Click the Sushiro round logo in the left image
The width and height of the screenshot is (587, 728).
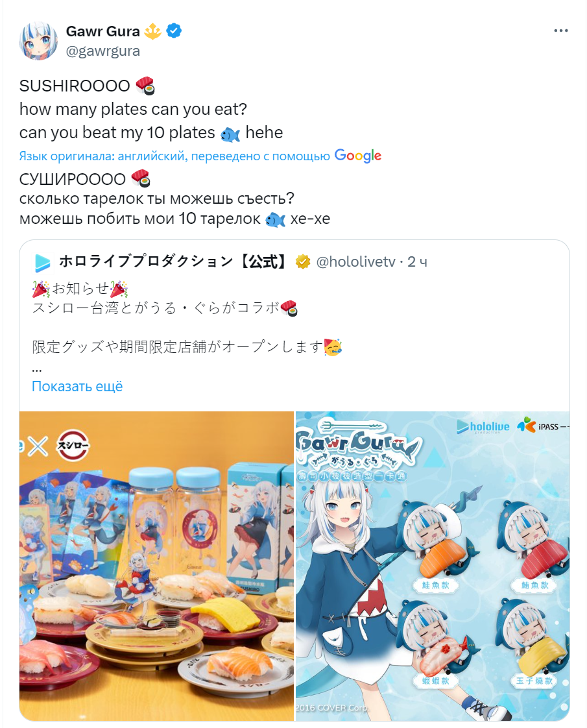coord(73,446)
